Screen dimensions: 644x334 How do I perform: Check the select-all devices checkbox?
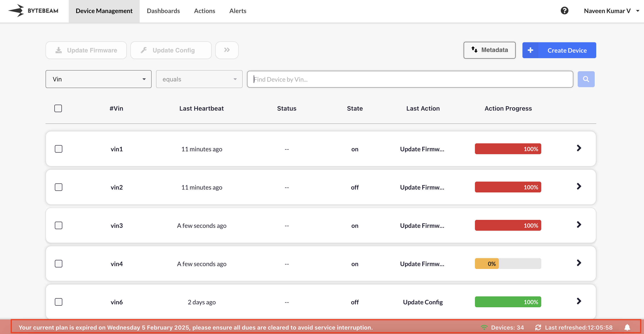pos(58,108)
